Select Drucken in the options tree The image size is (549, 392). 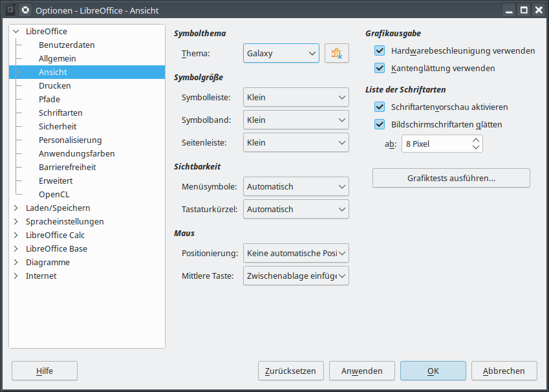coord(54,85)
